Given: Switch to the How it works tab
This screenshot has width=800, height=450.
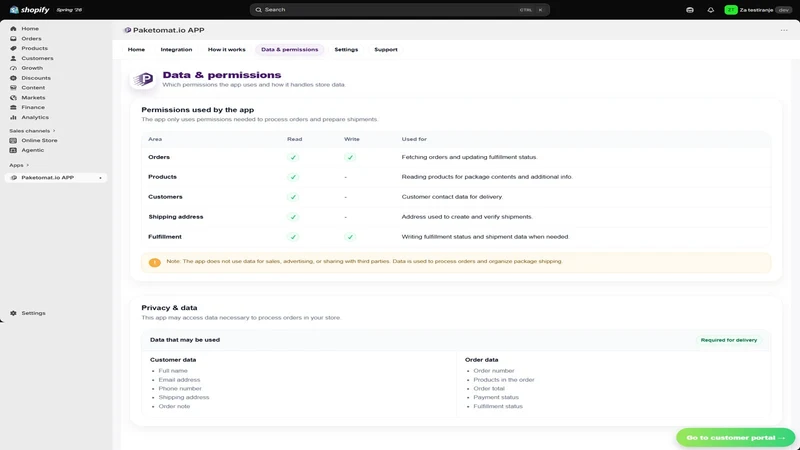Looking at the screenshot, I should [x=227, y=49].
